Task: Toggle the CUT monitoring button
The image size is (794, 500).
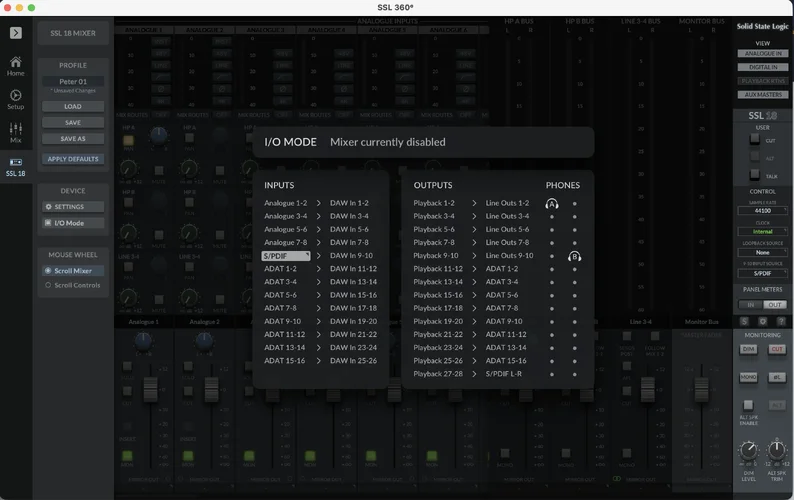Action: [x=777, y=349]
